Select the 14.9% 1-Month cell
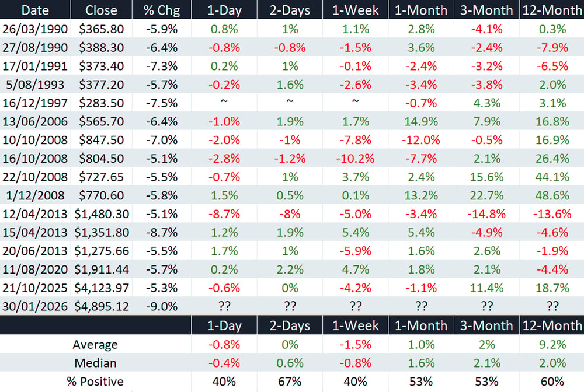584x392 pixels. (421, 121)
